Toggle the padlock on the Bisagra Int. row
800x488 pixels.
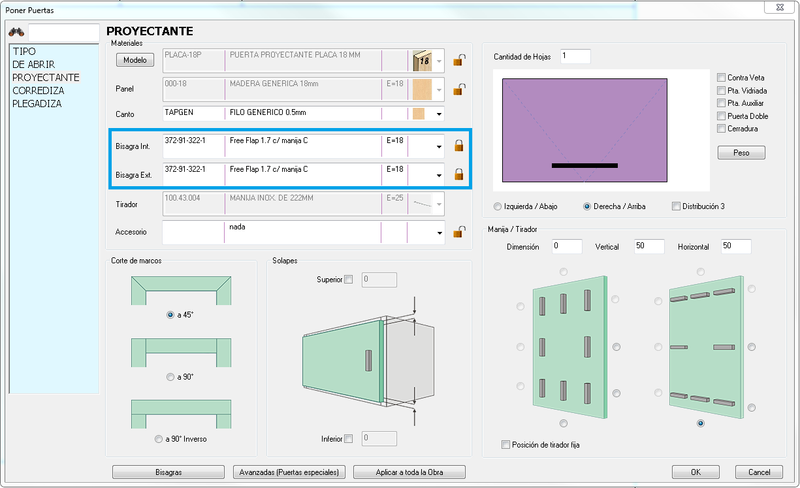pyautogui.click(x=459, y=145)
